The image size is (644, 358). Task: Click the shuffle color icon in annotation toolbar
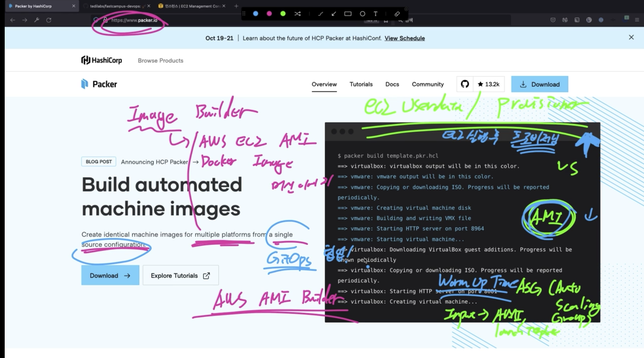coord(297,14)
